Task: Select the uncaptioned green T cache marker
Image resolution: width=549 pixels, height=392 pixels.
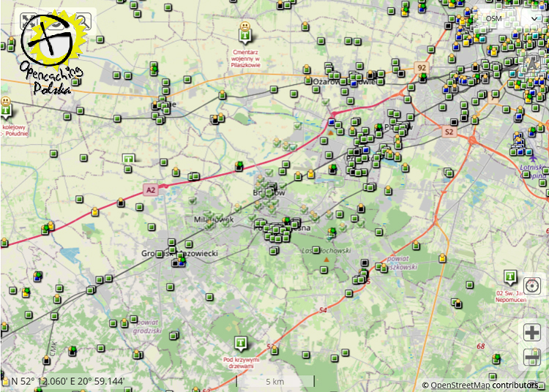Action: click(129, 159)
